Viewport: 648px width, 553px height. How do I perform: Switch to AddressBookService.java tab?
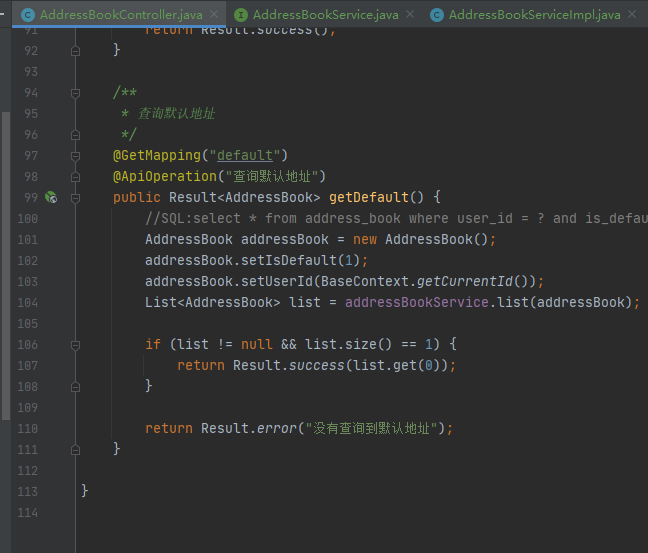326,15
